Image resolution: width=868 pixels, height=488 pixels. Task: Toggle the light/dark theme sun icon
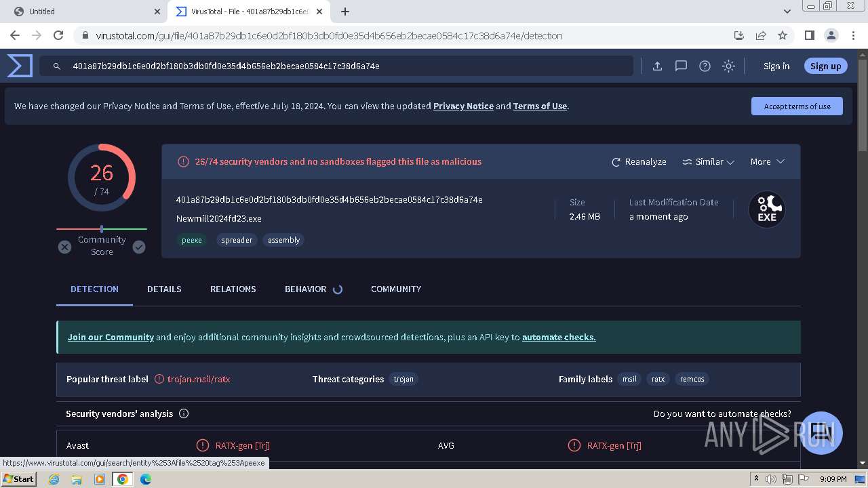(x=728, y=66)
